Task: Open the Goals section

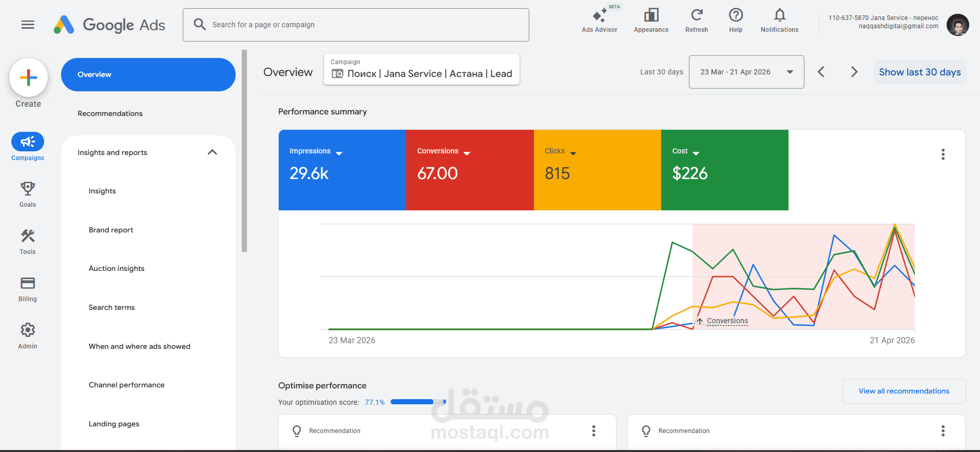Action: point(28,194)
